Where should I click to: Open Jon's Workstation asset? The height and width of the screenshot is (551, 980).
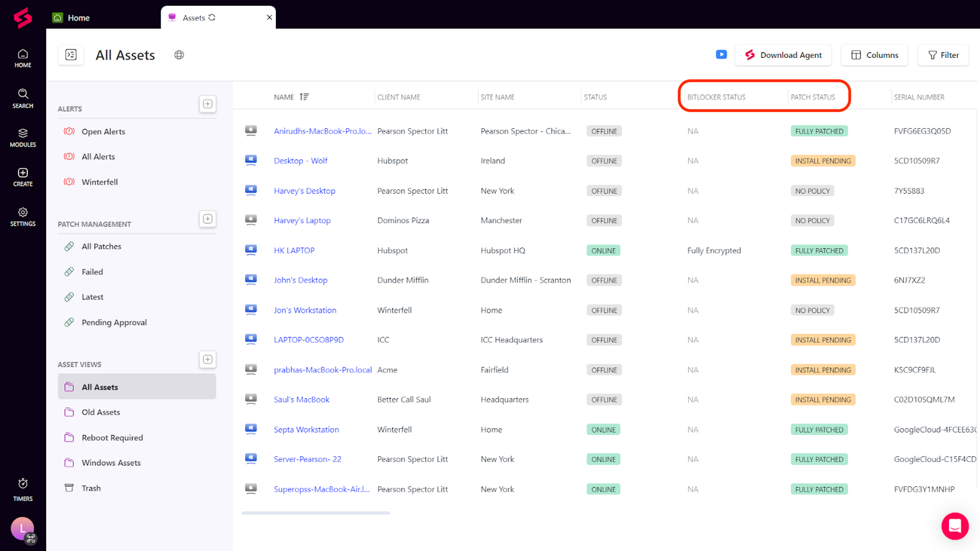pyautogui.click(x=305, y=310)
